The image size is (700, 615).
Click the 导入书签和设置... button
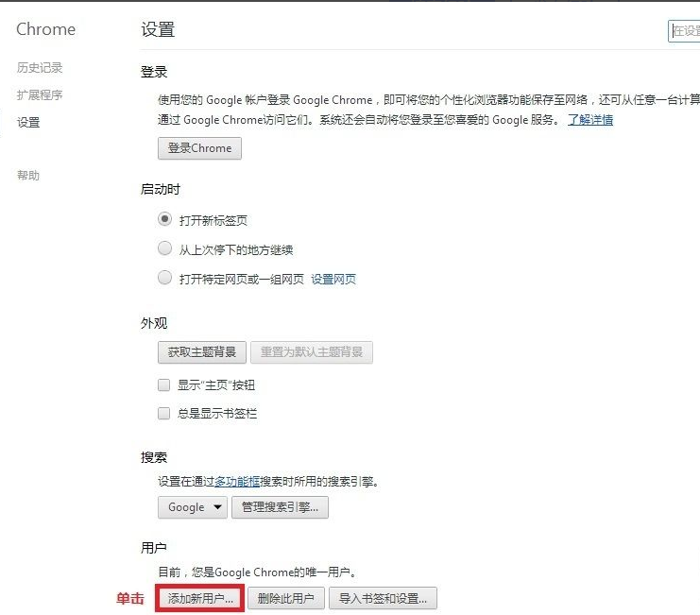point(383,599)
